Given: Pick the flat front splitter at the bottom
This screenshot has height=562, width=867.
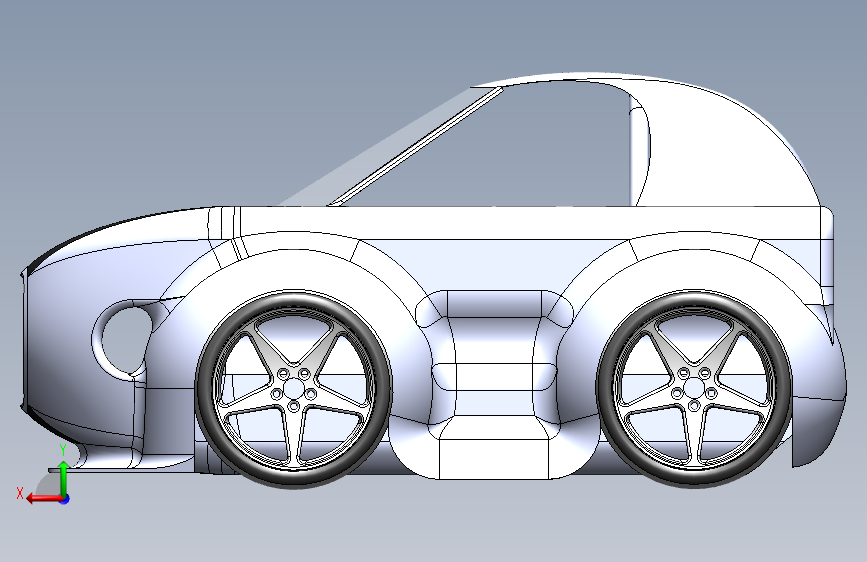Looking at the screenshot, I should click(122, 470).
